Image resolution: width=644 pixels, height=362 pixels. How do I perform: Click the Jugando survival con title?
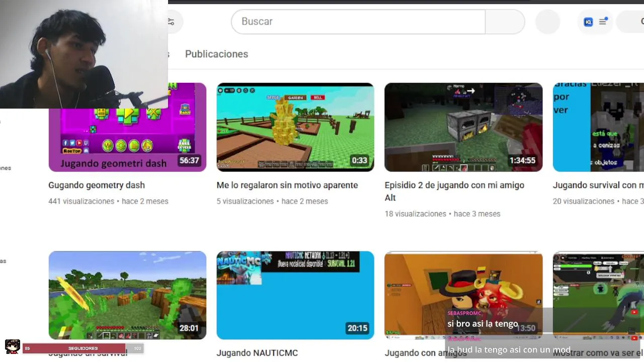598,185
